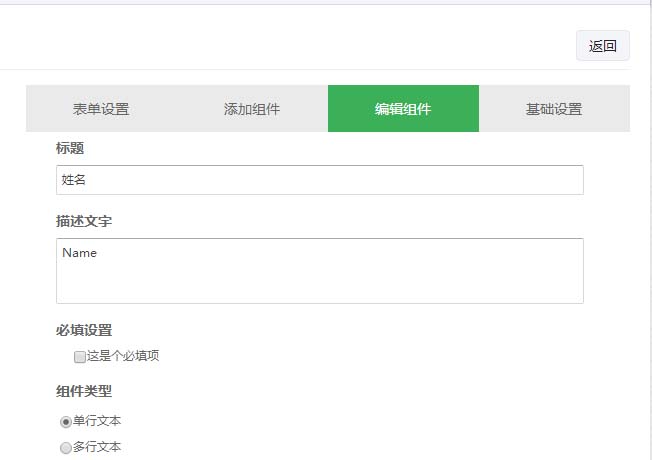Image resolution: width=652 pixels, height=460 pixels.
Task: Focus the 标题 input containing 姓名
Action: tap(320, 180)
